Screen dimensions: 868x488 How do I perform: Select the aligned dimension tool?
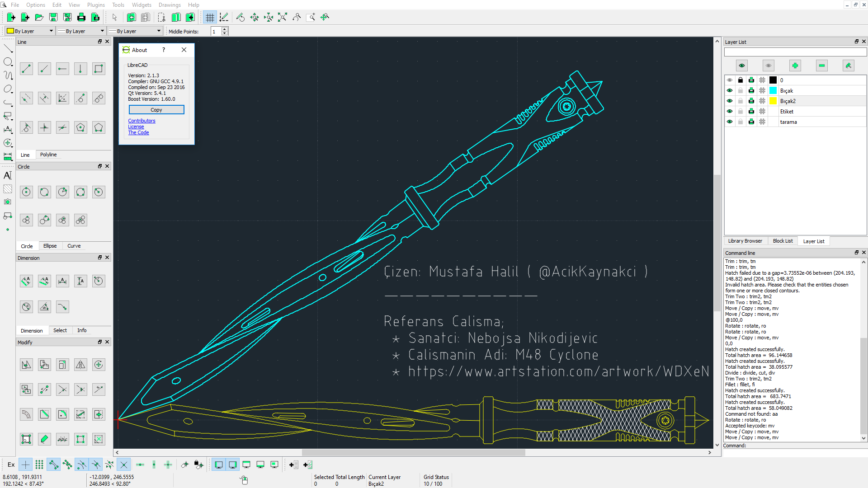click(x=26, y=281)
